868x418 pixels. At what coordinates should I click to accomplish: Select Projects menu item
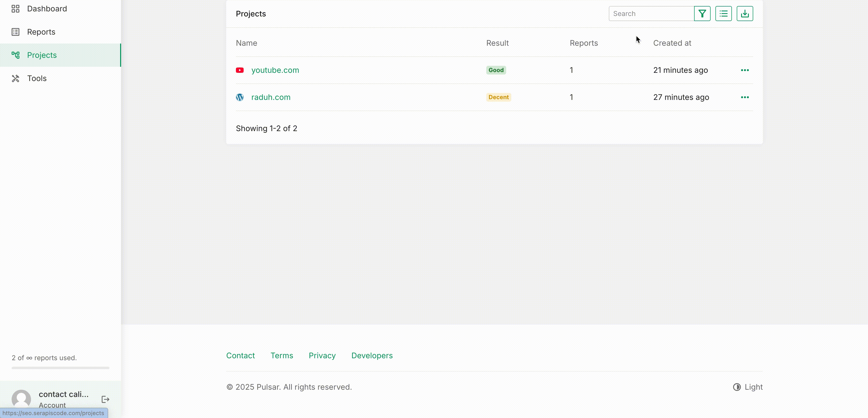61,55
